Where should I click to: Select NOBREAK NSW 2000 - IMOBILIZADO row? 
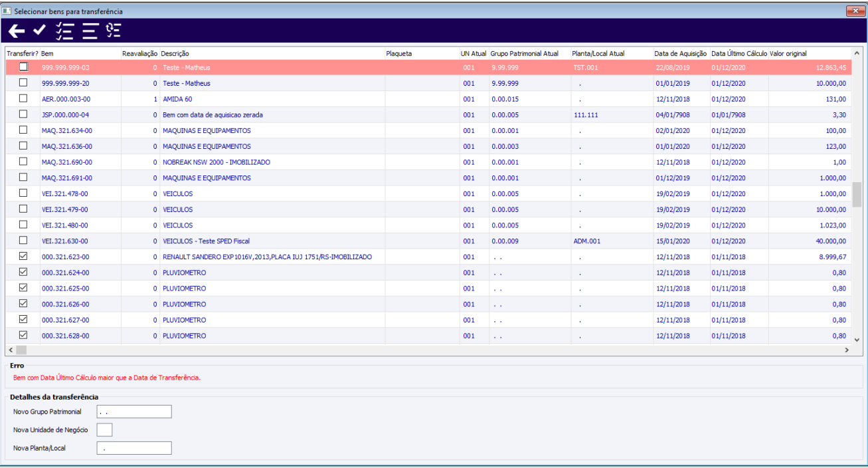click(x=428, y=162)
